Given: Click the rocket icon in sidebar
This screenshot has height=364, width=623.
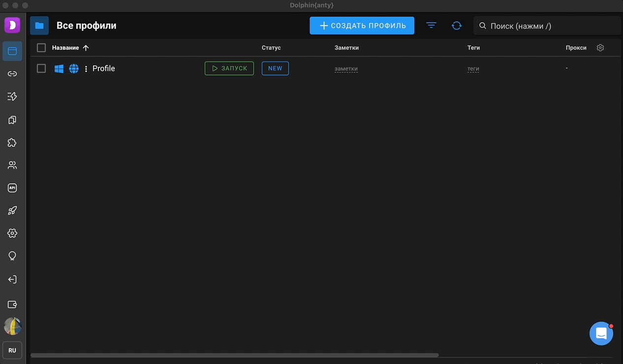Looking at the screenshot, I should [x=12, y=211].
